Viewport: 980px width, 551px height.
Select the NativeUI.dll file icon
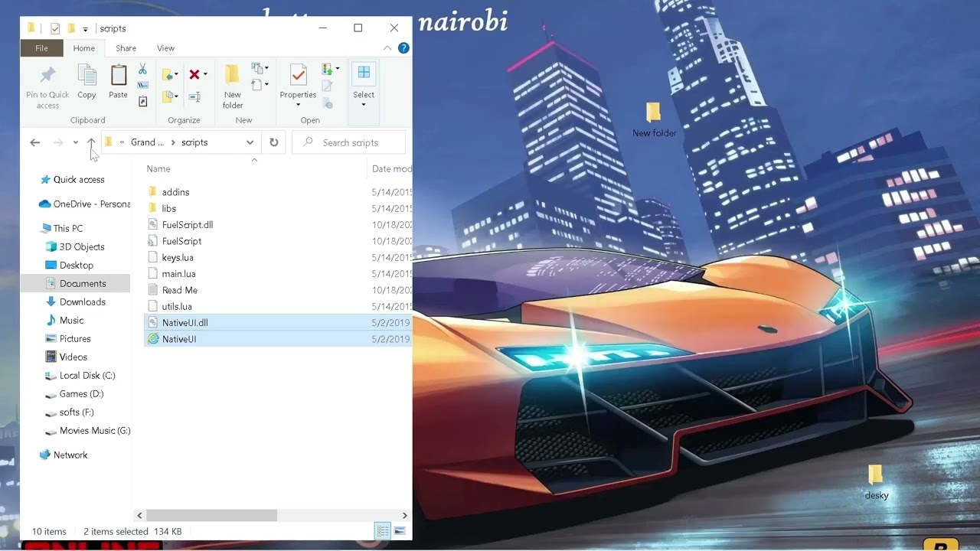coord(153,323)
